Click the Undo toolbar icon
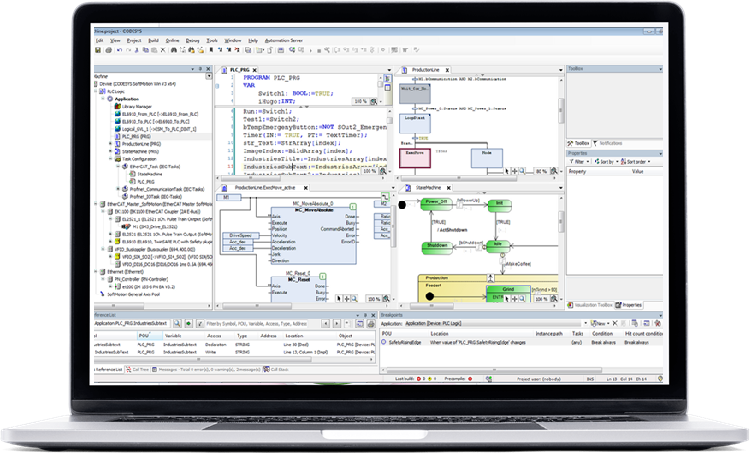Screen dimensions: 750x454 [120, 50]
